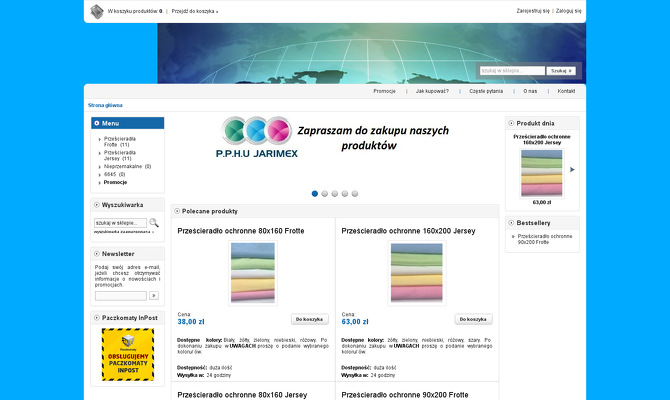Open Prześcieradło ochronne 160x200 Jersey title
This screenshot has height=400, width=670.
pos(408,231)
